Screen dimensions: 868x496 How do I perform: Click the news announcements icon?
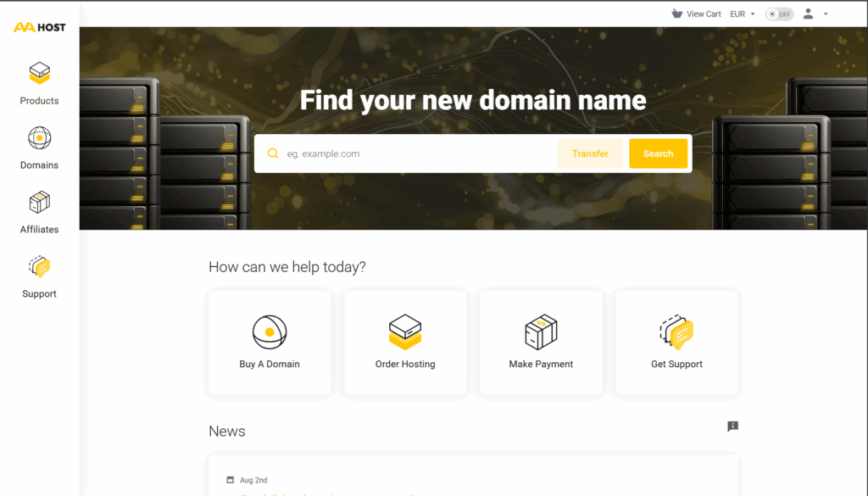tap(732, 426)
